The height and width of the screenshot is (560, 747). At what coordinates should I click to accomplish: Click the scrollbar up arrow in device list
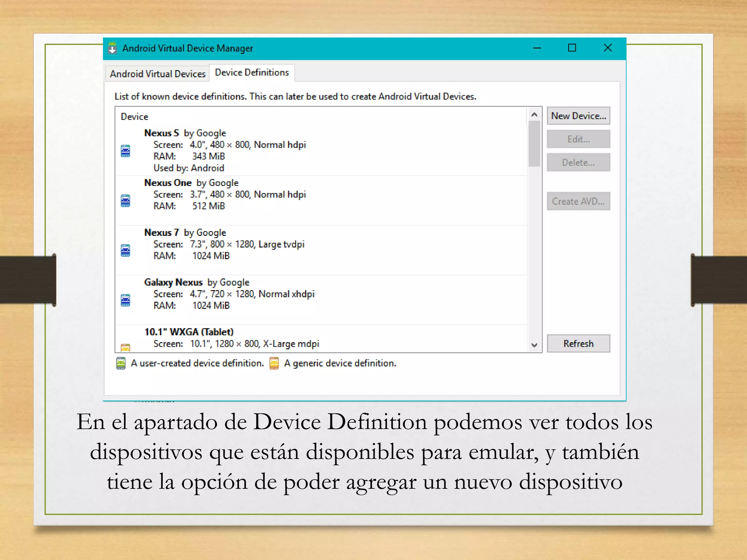(x=534, y=114)
